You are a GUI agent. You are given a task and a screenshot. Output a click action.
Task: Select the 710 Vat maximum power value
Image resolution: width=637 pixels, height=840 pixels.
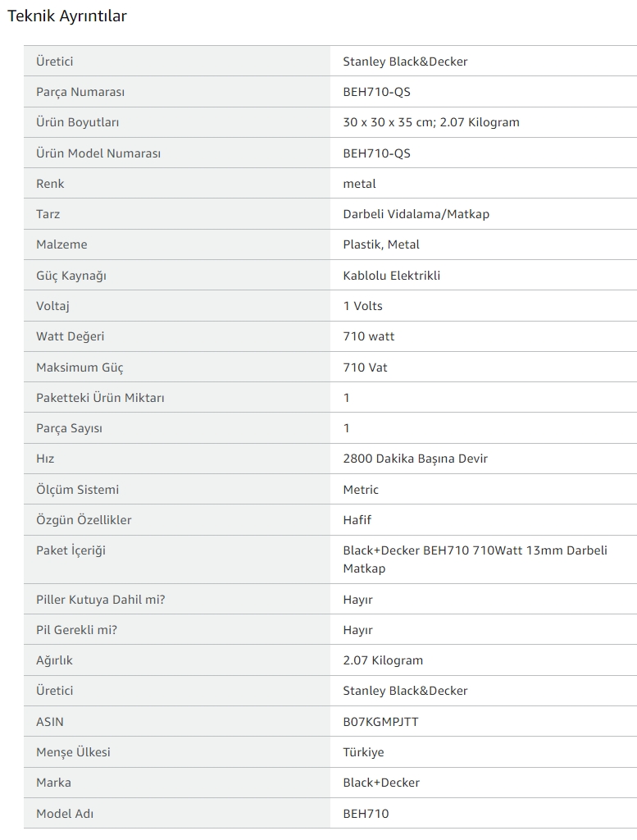tap(365, 367)
